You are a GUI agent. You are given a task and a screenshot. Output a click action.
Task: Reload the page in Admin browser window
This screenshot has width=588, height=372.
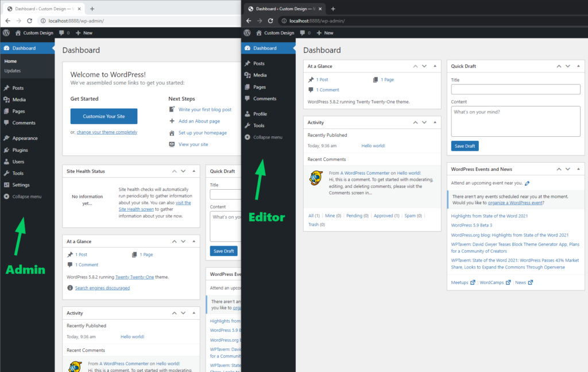30,21
